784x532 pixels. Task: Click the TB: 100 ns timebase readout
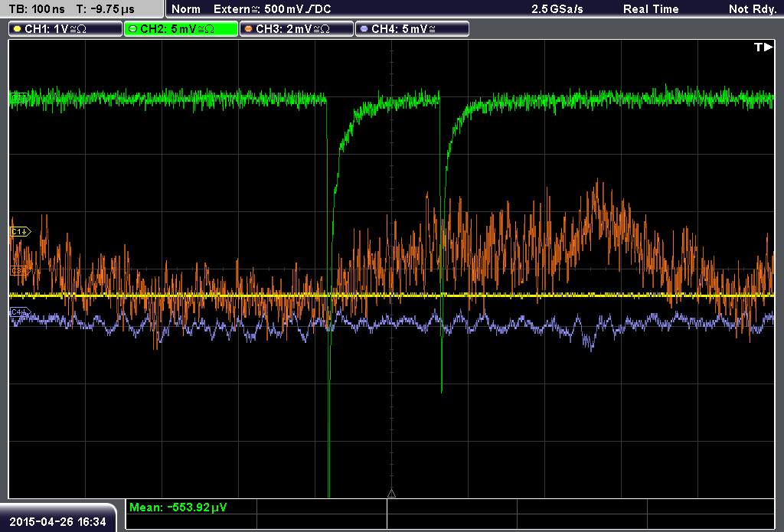tap(37, 9)
